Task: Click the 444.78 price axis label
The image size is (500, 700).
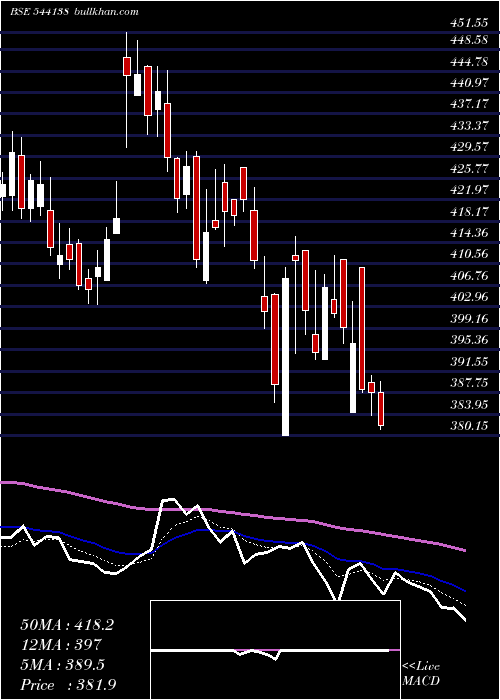Action: [x=468, y=62]
